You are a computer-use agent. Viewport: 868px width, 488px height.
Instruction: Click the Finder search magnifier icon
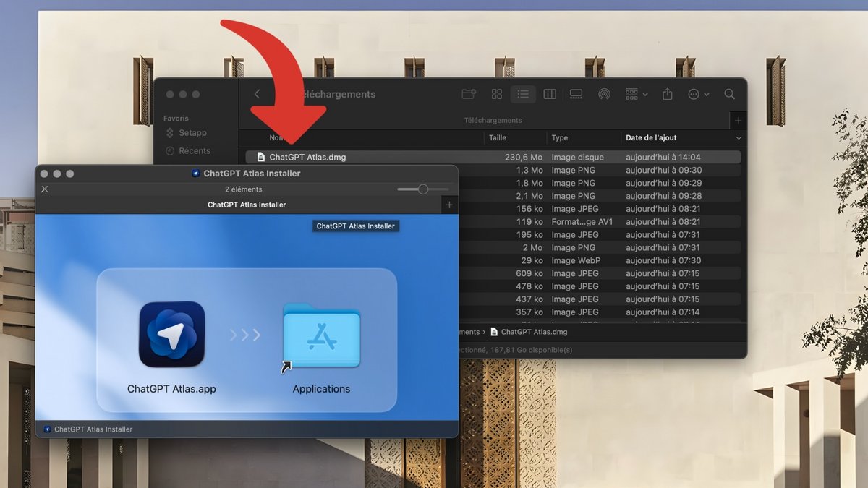(x=729, y=94)
